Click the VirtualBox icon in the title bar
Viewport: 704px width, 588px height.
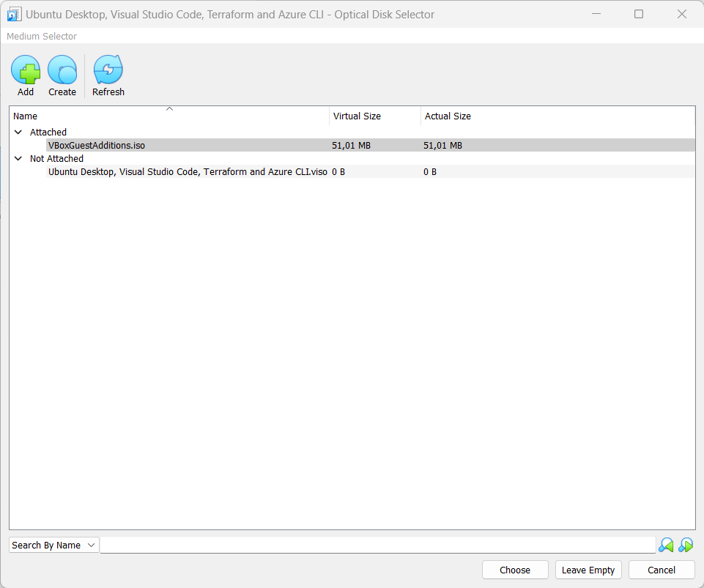tap(14, 13)
